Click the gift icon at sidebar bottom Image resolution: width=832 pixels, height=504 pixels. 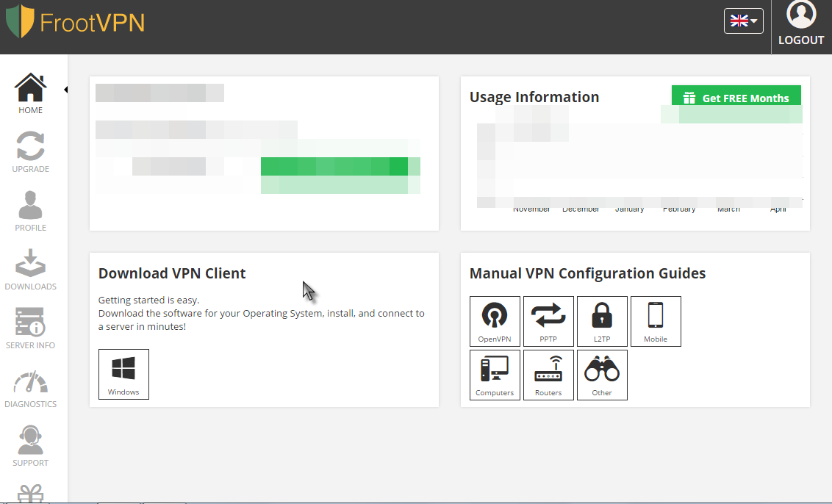click(30, 494)
